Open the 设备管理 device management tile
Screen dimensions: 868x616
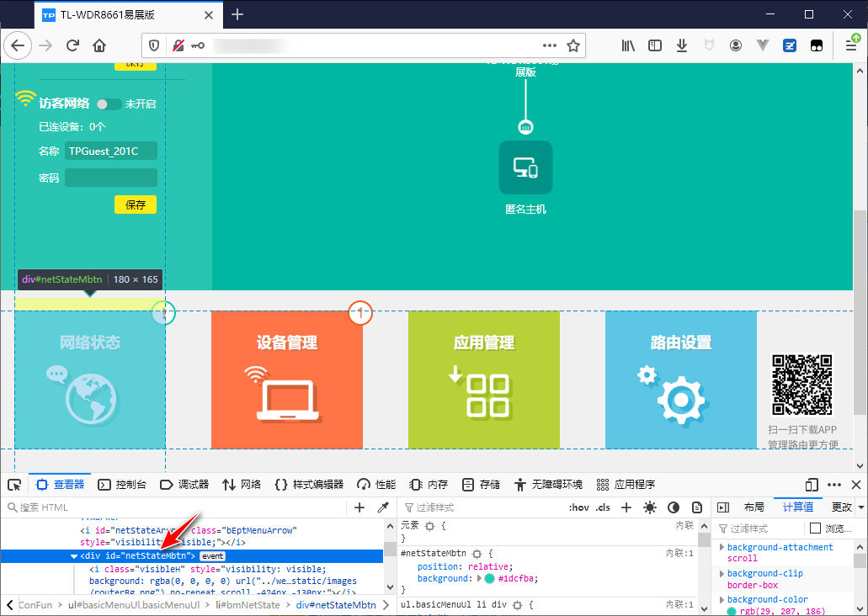(287, 380)
